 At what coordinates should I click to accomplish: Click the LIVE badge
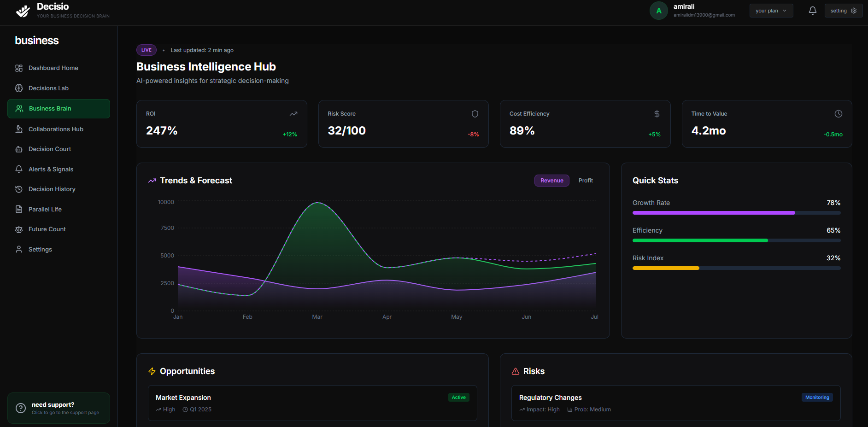click(147, 50)
